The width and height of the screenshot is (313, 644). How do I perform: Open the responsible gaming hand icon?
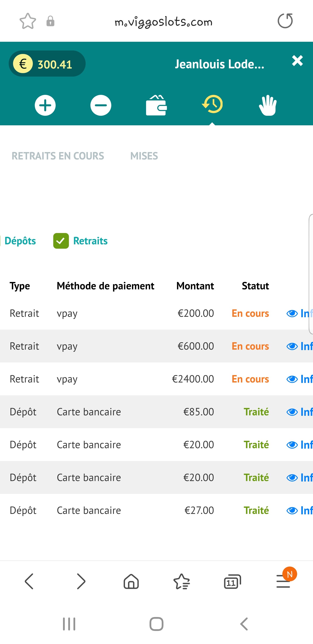pyautogui.click(x=268, y=105)
